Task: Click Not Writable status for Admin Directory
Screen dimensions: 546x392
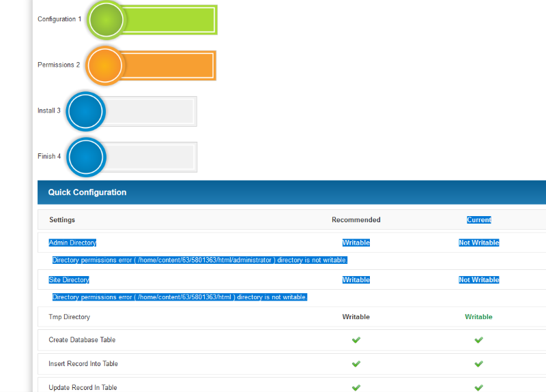Action: pyautogui.click(x=478, y=243)
